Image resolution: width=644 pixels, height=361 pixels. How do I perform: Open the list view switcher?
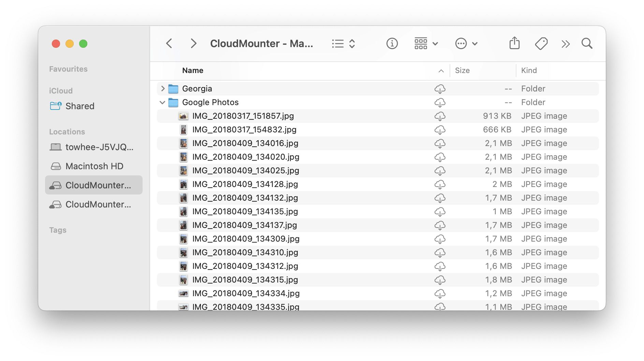pyautogui.click(x=343, y=44)
